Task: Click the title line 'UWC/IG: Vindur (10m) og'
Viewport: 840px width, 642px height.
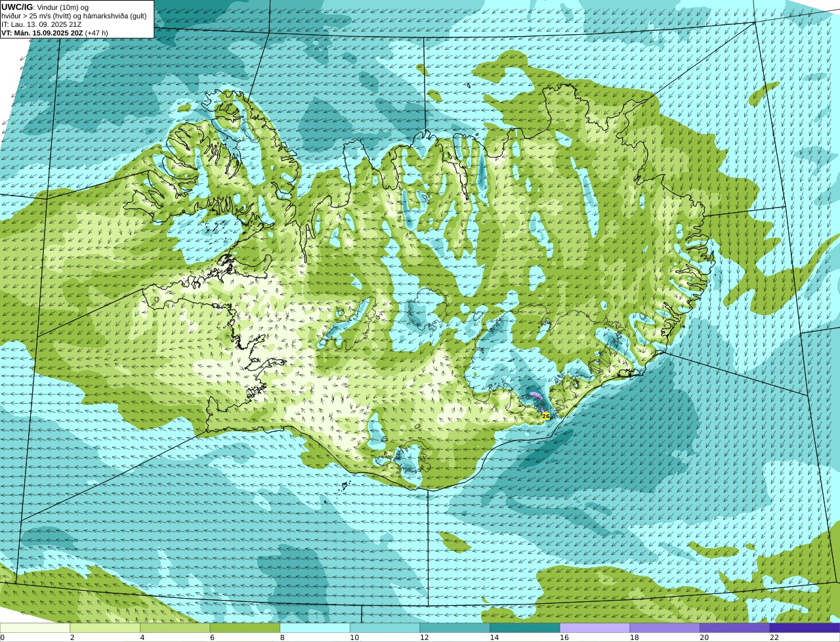Action: [45, 7]
